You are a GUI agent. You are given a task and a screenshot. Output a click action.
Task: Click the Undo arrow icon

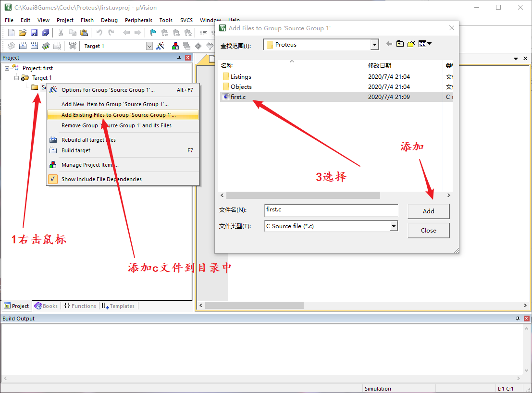pyautogui.click(x=99, y=33)
